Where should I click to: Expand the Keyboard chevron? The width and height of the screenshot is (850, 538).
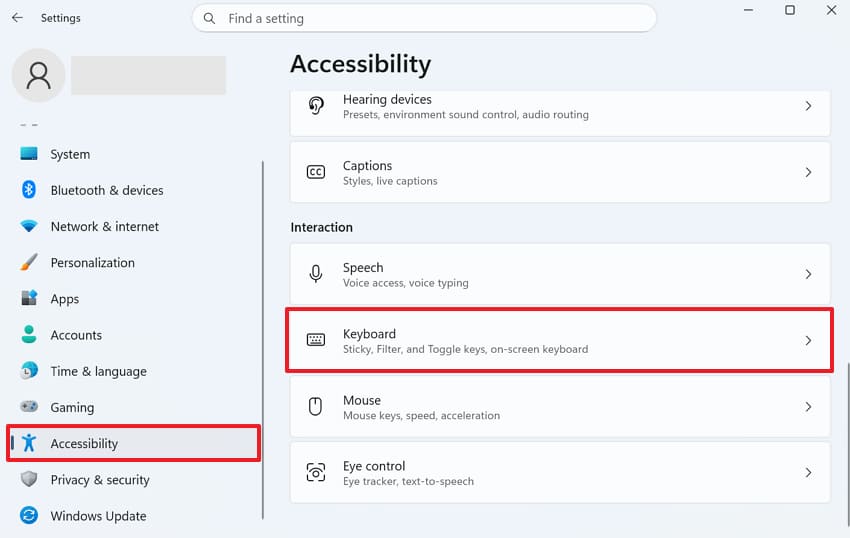pos(808,340)
